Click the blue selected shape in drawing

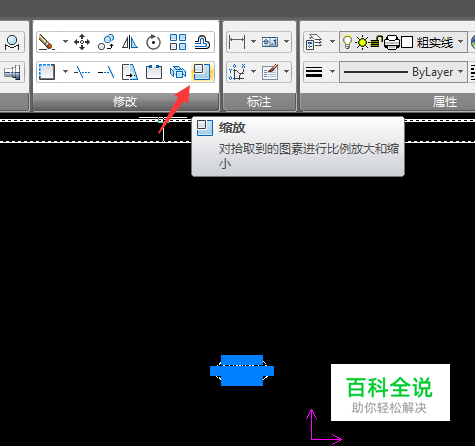click(x=242, y=370)
